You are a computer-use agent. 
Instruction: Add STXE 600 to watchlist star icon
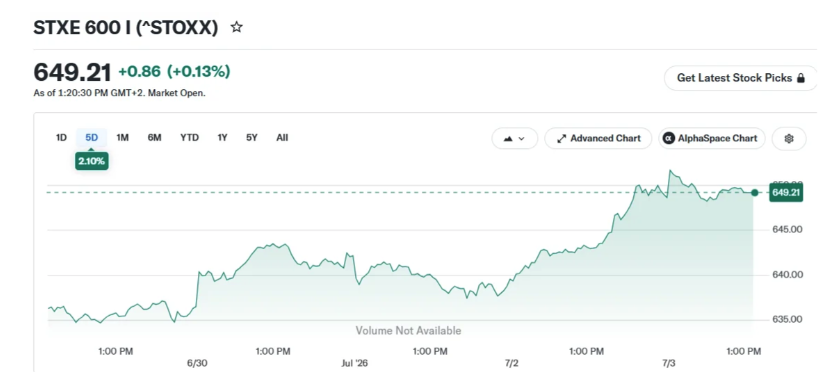(x=237, y=27)
